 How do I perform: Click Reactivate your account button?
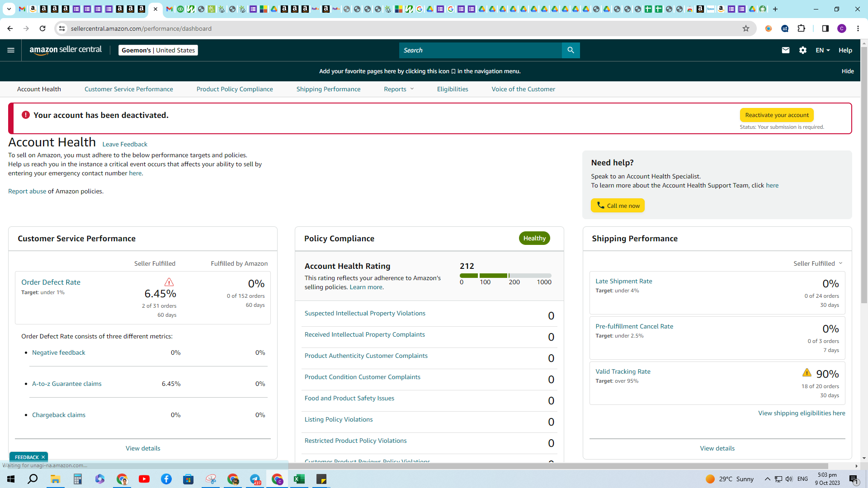(777, 115)
